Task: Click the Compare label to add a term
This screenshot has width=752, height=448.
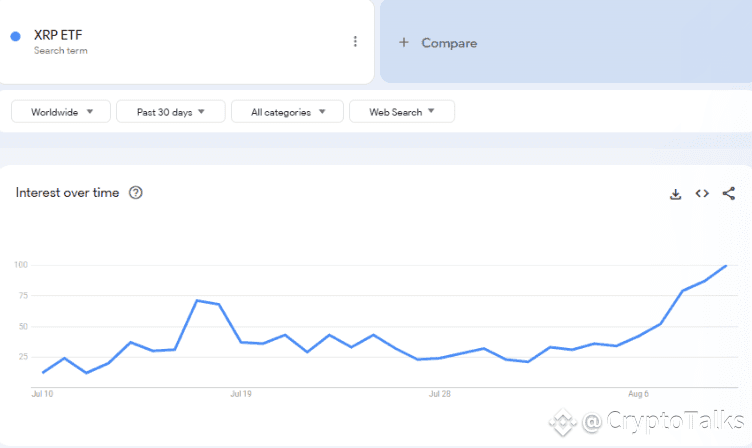Action: point(449,43)
